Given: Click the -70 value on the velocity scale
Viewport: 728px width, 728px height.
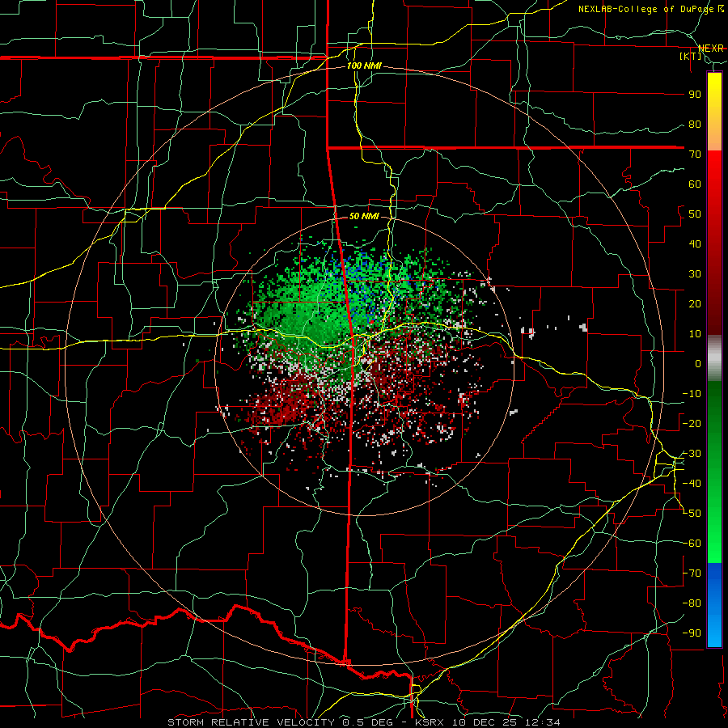Looking at the screenshot, I should pos(692,574).
